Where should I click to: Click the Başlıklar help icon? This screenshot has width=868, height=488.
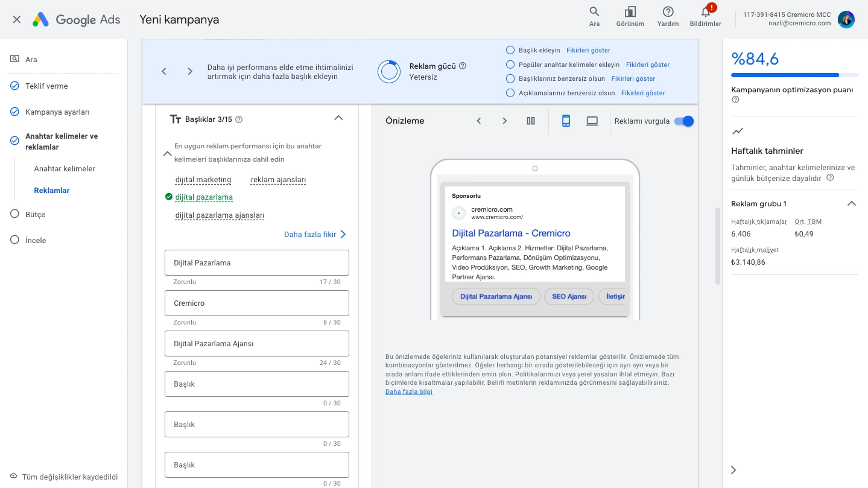pos(239,119)
